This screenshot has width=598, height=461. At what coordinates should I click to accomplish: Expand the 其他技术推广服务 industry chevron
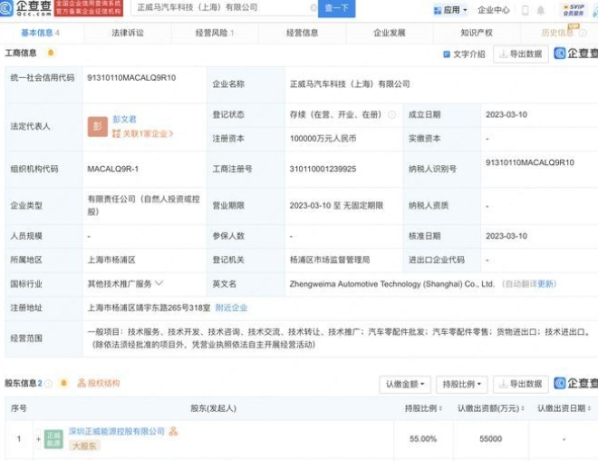pyautogui.click(x=159, y=283)
